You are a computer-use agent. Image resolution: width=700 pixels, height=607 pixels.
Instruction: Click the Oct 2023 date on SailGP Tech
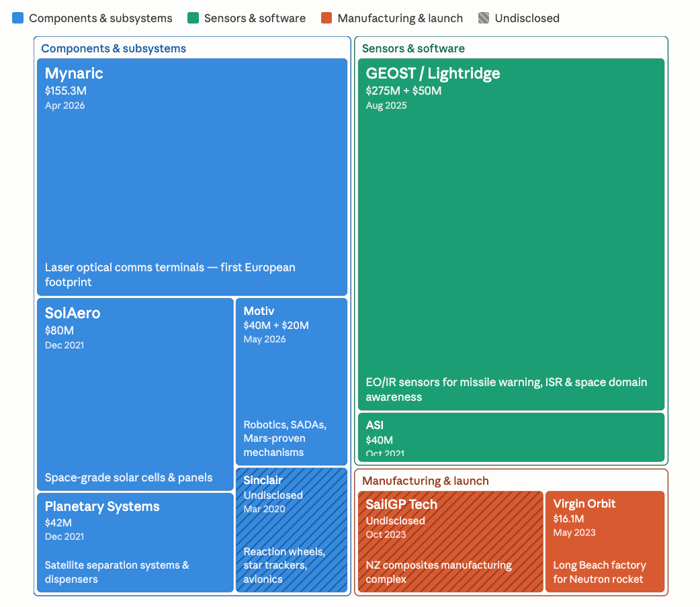386,534
